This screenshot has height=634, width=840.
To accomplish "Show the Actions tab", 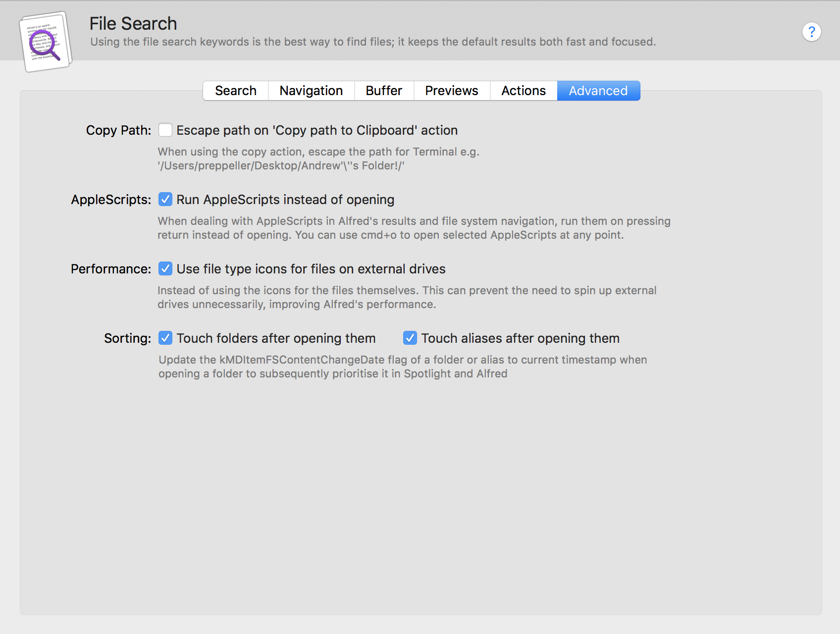I will tap(524, 91).
